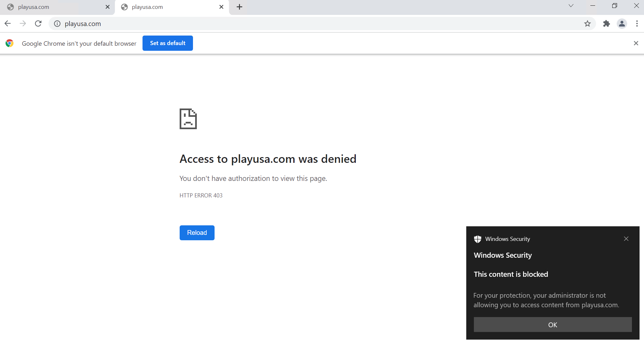
Task: Click the Windows Security shield icon
Action: [x=477, y=239]
